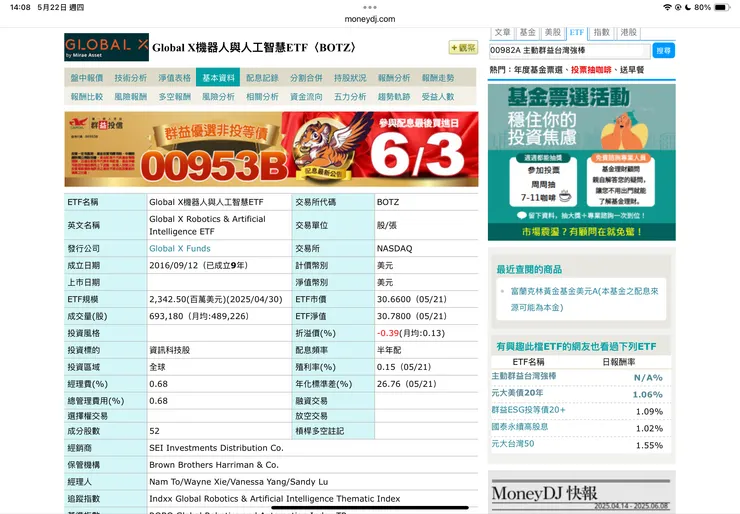Open the 風險分析 tab
This screenshot has height=514, width=740.
point(218,97)
